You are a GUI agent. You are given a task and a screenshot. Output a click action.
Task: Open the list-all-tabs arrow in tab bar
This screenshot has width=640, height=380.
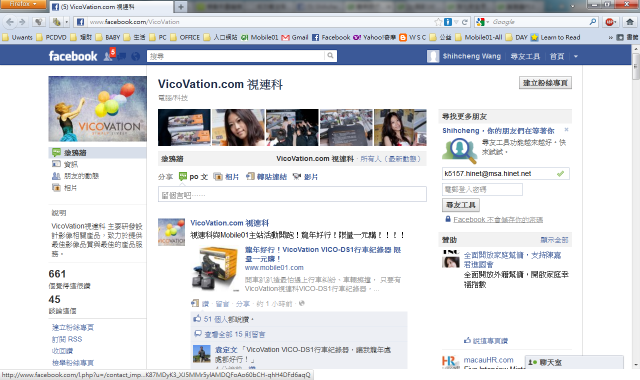572,7
